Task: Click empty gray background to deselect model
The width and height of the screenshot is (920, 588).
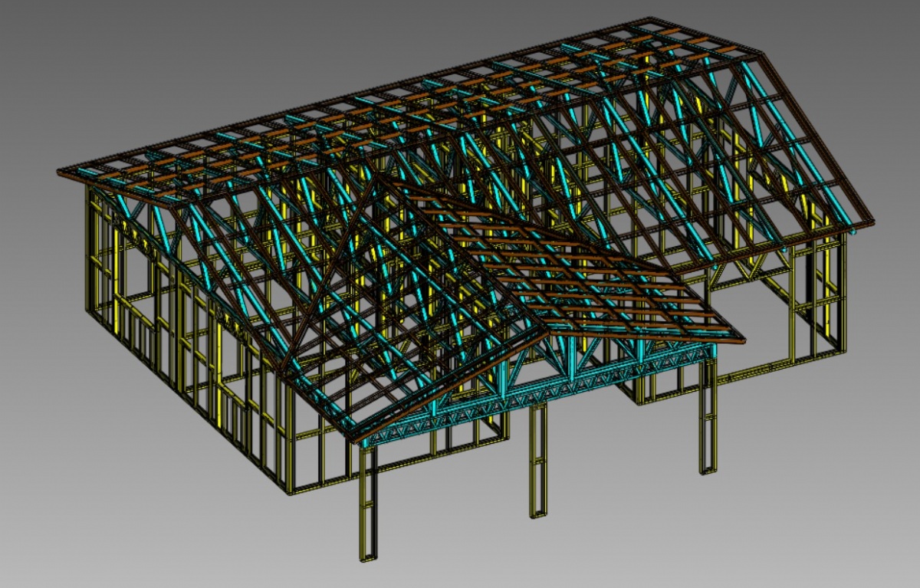Action: click(x=115, y=498)
